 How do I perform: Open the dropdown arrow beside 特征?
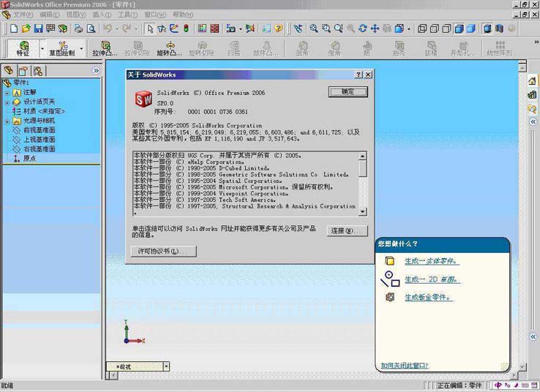(42, 48)
